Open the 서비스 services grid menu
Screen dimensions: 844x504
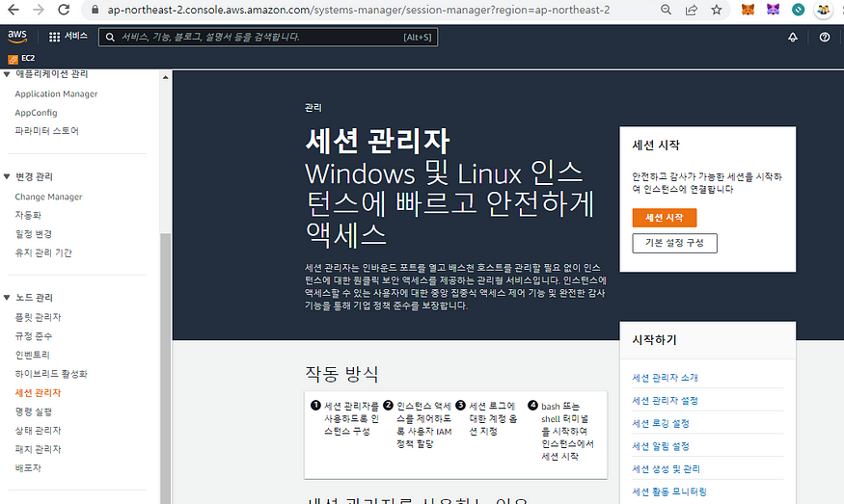tap(68, 37)
